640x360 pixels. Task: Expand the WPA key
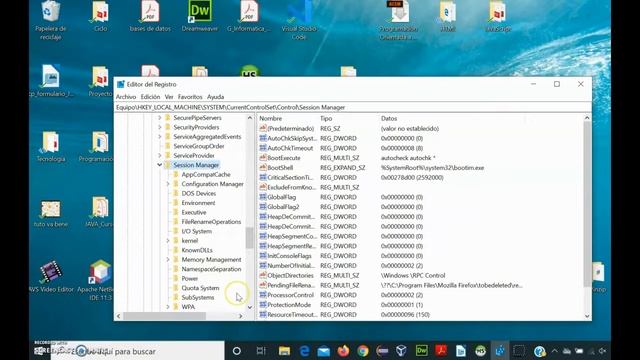[168, 307]
